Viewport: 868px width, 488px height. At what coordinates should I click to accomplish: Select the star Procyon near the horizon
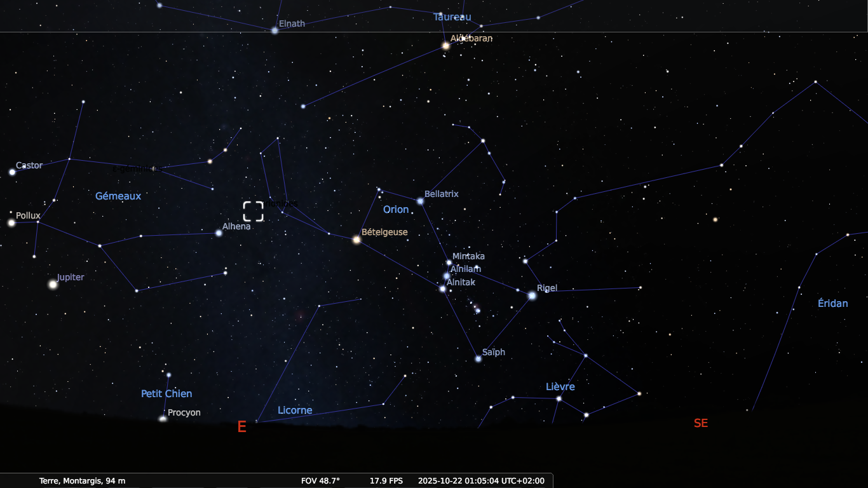pos(163,419)
